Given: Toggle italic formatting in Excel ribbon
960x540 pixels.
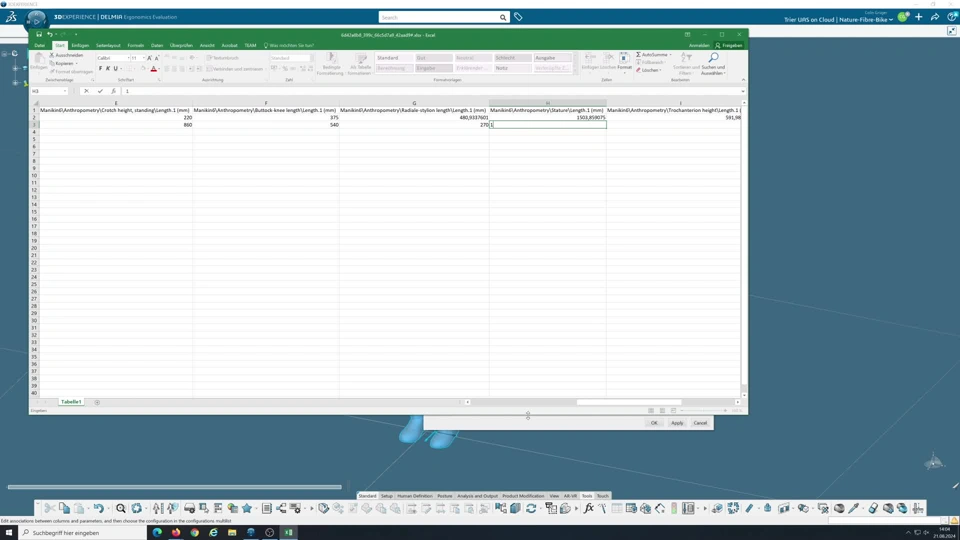Looking at the screenshot, I should pos(108,69).
